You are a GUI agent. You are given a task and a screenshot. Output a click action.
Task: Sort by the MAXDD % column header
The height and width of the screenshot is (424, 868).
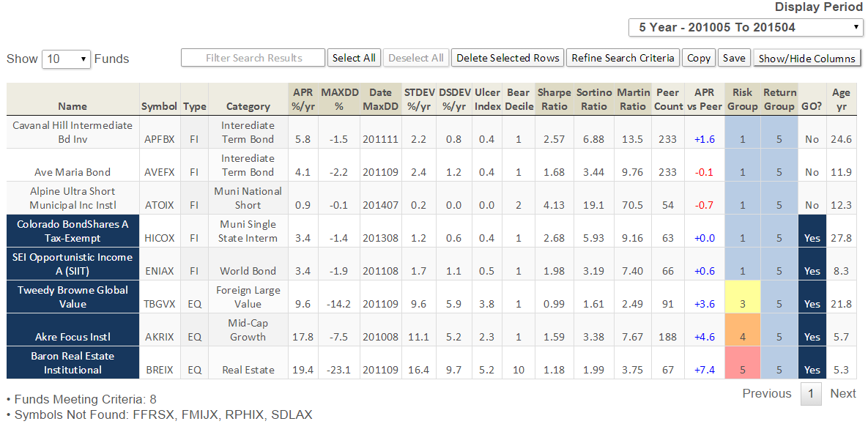(338, 100)
